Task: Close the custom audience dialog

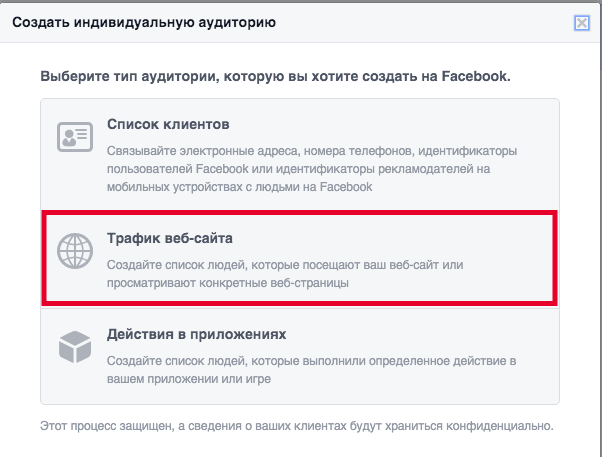Action: click(582, 23)
